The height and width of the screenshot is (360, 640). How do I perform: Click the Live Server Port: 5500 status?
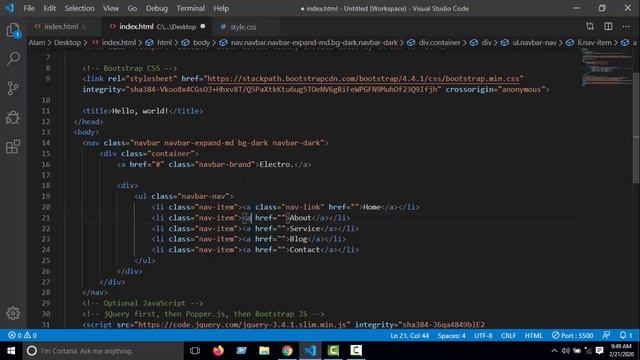[x=572, y=336]
